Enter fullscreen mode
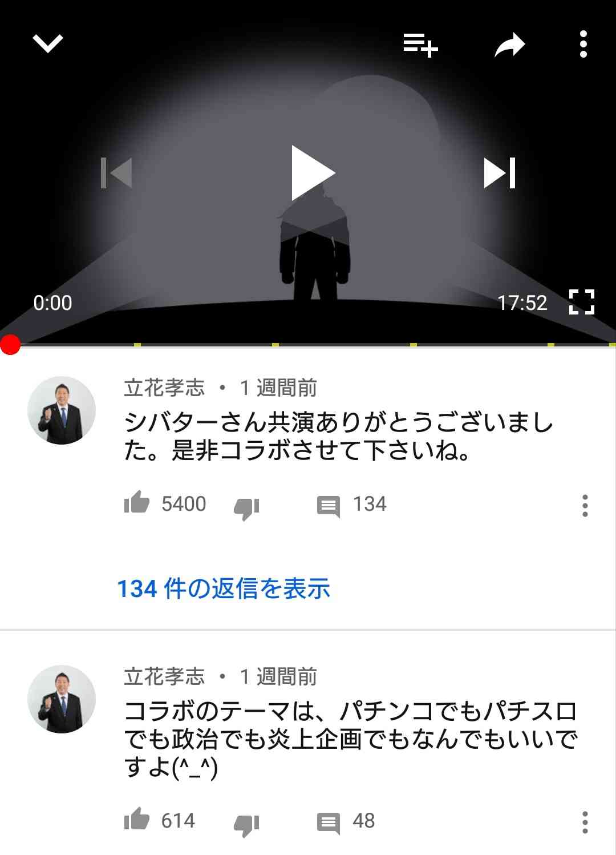Viewport: 616px width, 855px height. [582, 302]
